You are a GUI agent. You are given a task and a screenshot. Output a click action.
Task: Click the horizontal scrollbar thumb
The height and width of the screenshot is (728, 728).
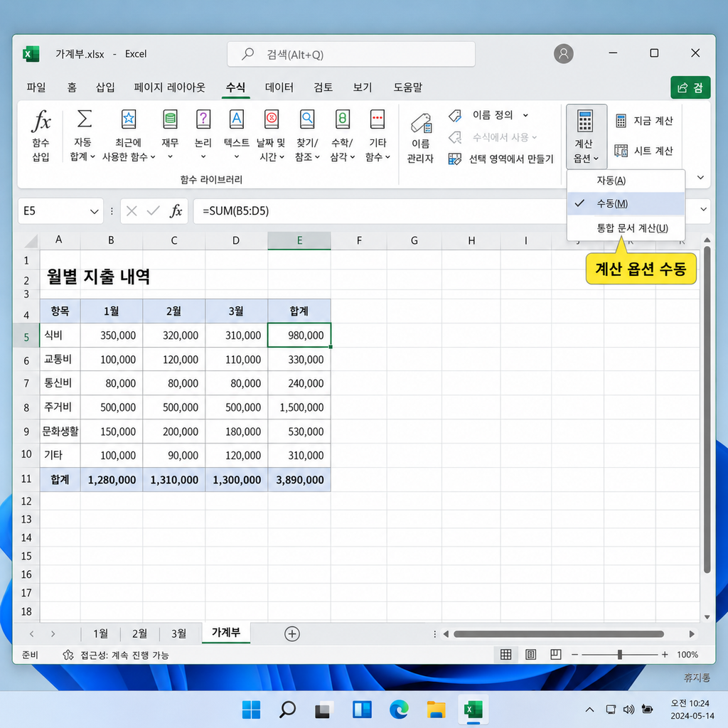tap(559, 634)
